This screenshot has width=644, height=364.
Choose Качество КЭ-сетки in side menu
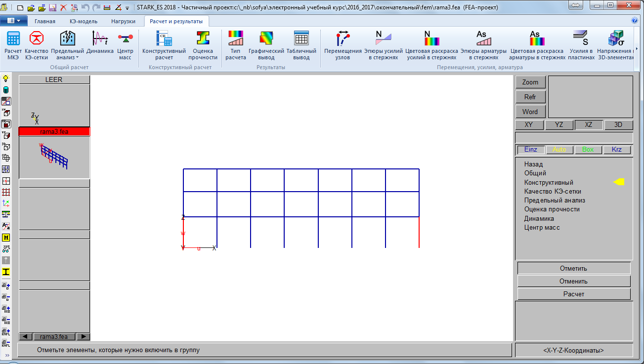click(553, 191)
